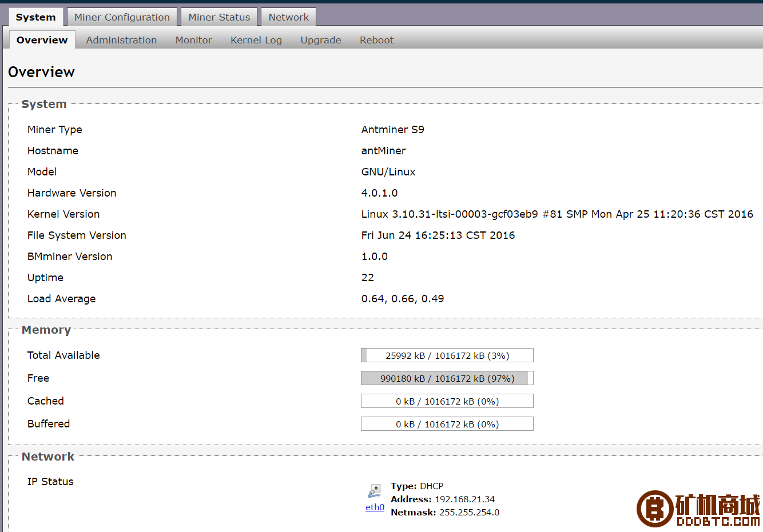This screenshot has height=532, width=763.
Task: Open the Upgrade sub-tab
Action: coord(321,40)
